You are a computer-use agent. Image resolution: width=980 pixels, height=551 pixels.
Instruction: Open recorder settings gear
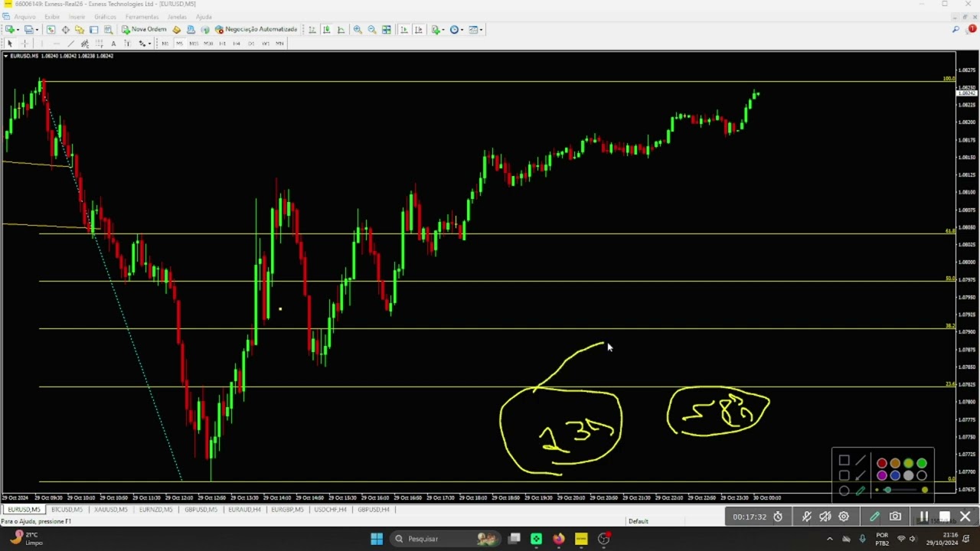pos(844,517)
